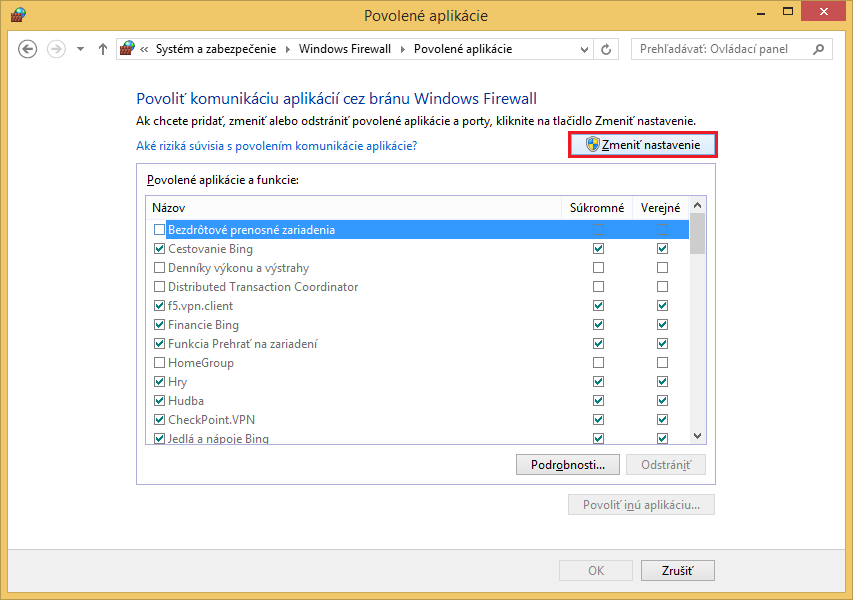The width and height of the screenshot is (853, 600).
Task: Open Podrobnosti details button
Action: click(568, 465)
